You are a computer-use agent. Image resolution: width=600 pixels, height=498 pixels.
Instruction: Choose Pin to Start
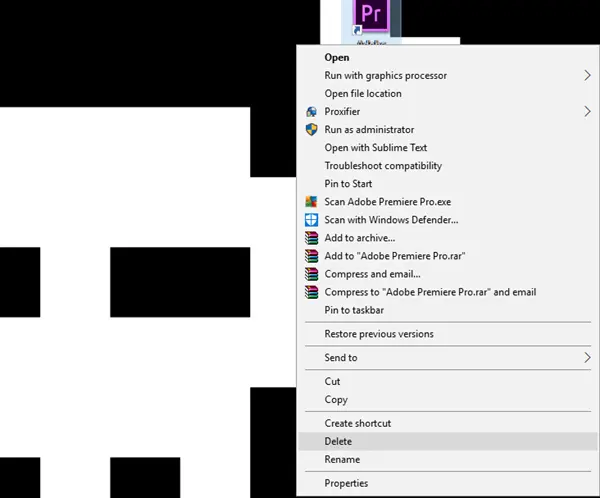[447, 183]
